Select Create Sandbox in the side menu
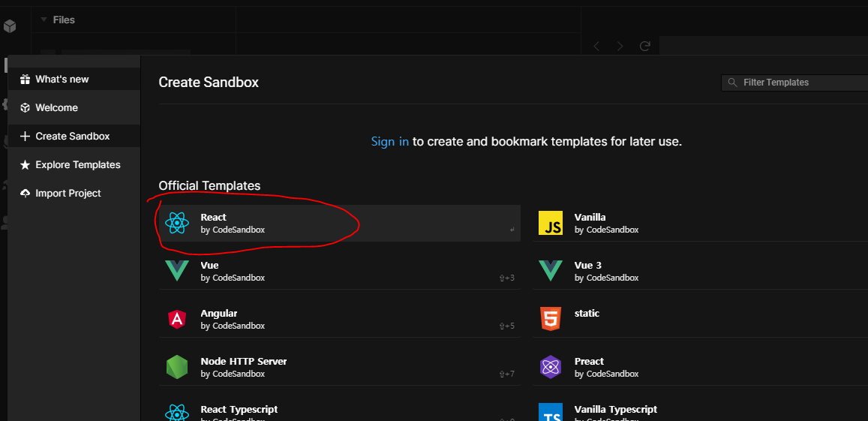This screenshot has height=421, width=868. pos(74,137)
